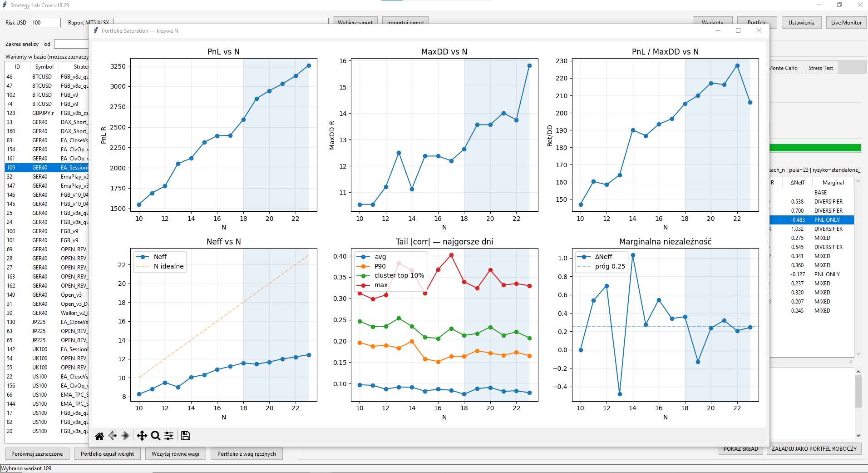Viewport: 868px width, 473px height.
Task: Minimize the Portfolio Saturation window
Action: [718, 31]
